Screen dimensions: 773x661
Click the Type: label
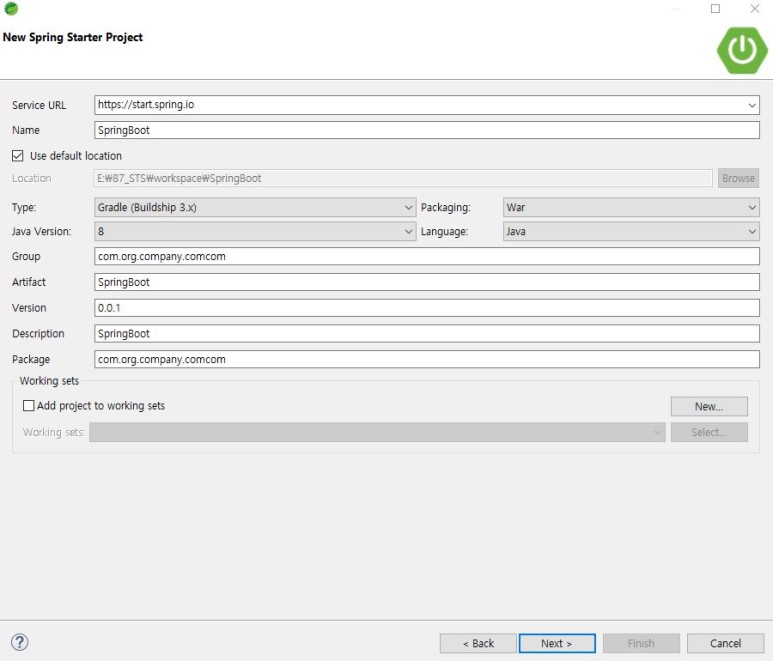24,208
